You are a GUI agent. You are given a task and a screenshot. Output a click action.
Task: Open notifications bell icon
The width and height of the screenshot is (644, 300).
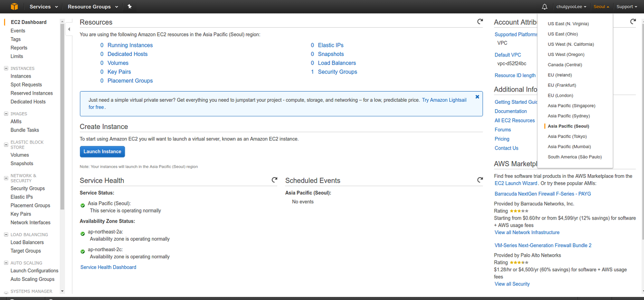(544, 7)
